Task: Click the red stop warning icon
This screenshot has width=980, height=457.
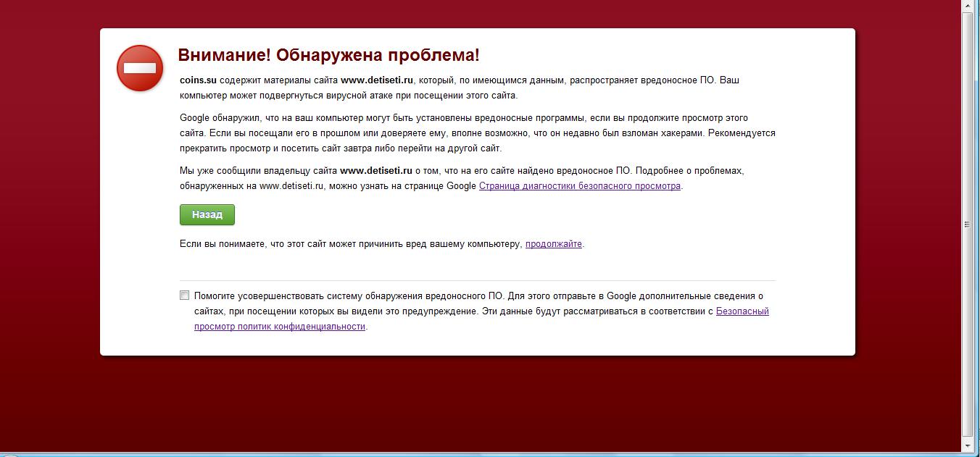Action: 140,68
